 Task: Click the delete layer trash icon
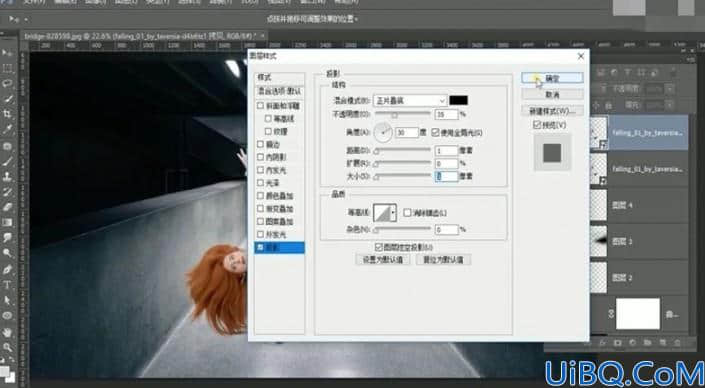677,343
